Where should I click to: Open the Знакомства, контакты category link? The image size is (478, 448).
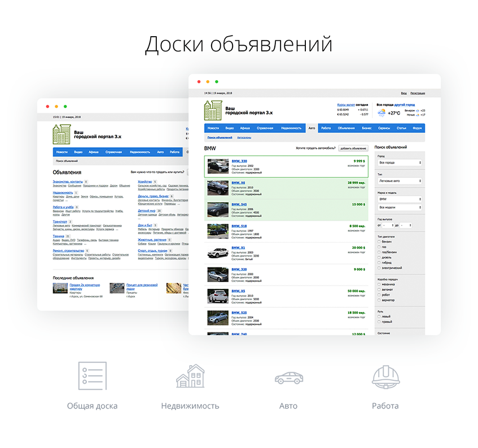[x=68, y=182]
